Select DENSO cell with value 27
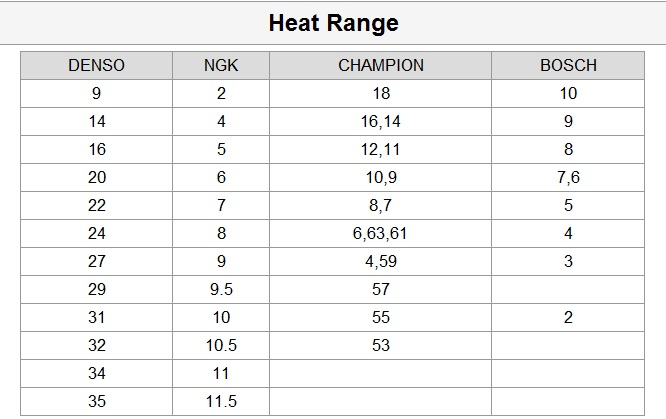 pyautogui.click(x=97, y=262)
